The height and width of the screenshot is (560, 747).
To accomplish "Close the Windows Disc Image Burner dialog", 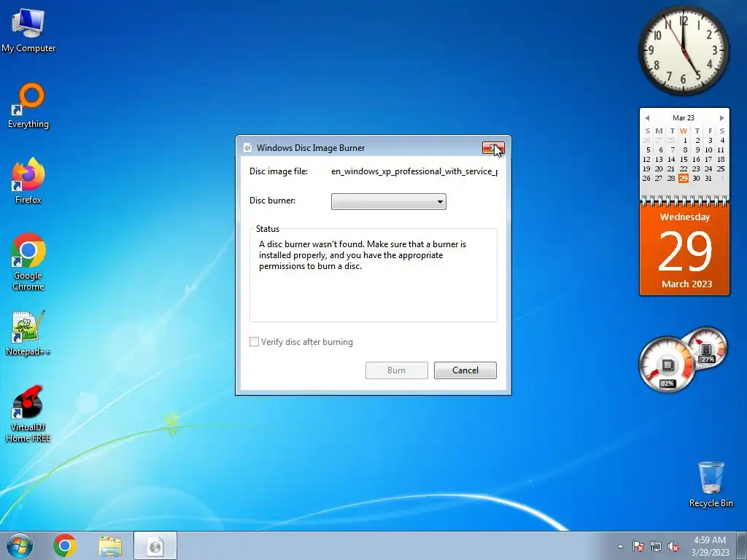I will pyautogui.click(x=493, y=148).
